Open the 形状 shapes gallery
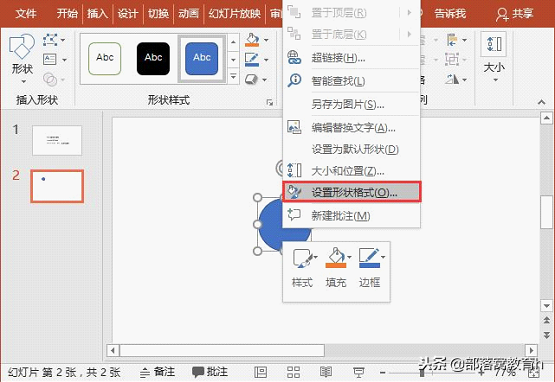 (x=22, y=58)
